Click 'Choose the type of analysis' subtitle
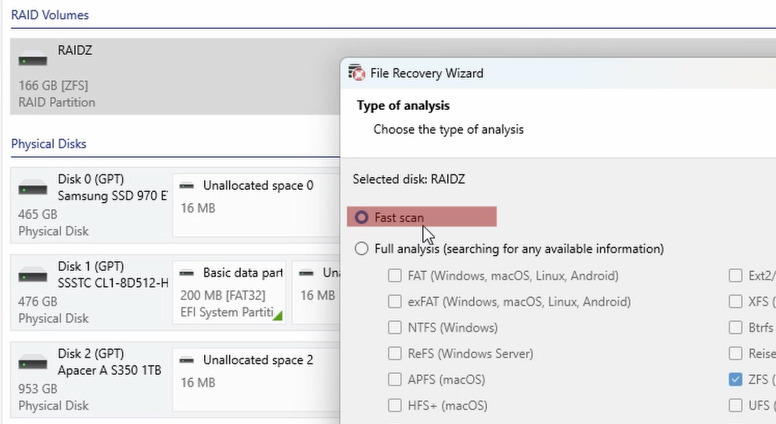The image size is (776, 424). (448, 130)
